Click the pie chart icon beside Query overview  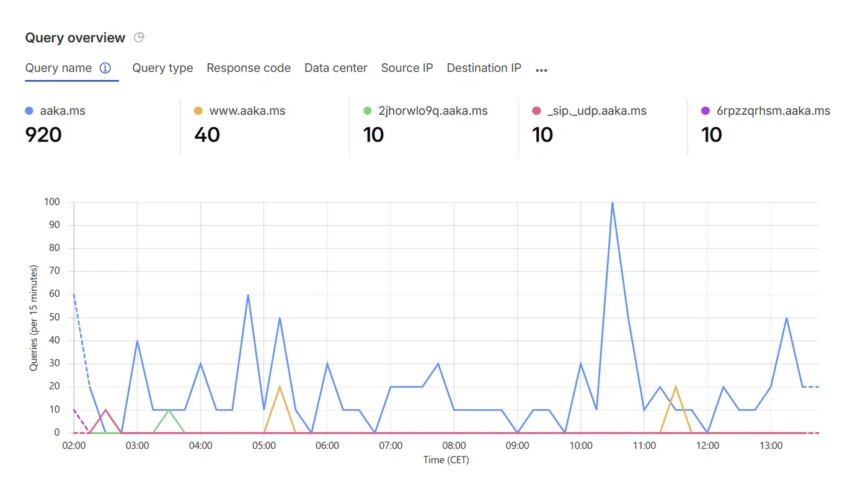tap(139, 38)
